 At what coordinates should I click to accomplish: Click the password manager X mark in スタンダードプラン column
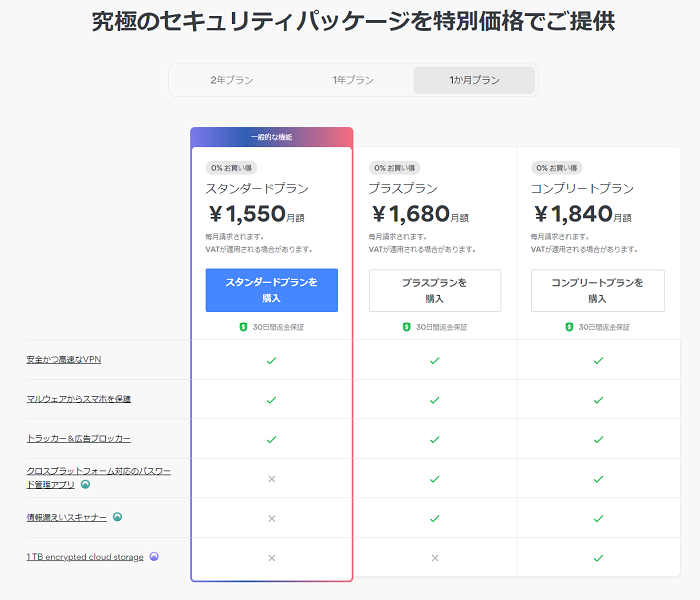(271, 479)
